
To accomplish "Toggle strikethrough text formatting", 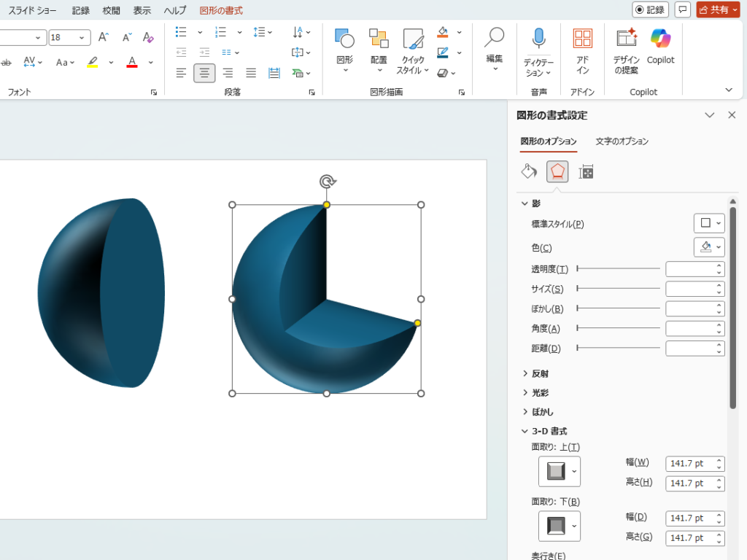I will click(x=6, y=63).
